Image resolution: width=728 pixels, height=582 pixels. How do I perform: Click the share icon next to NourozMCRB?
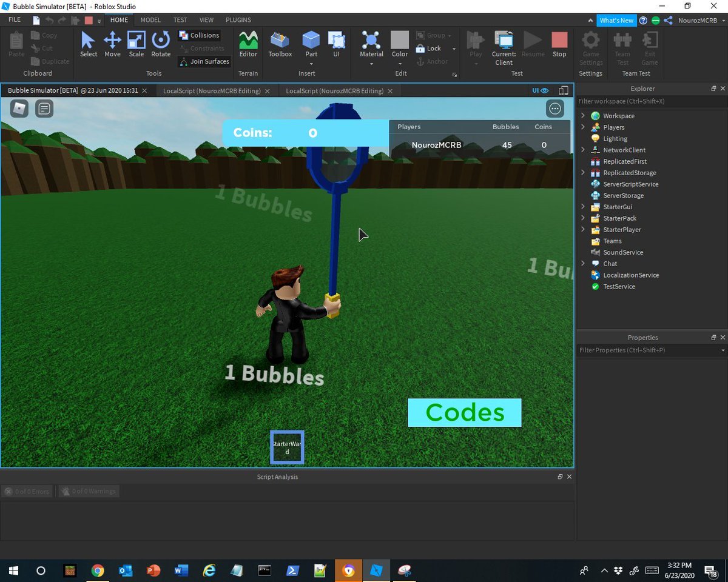668,20
